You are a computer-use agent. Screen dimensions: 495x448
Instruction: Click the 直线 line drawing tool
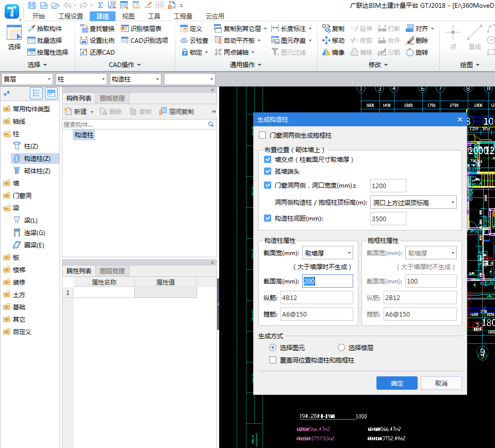click(474, 37)
